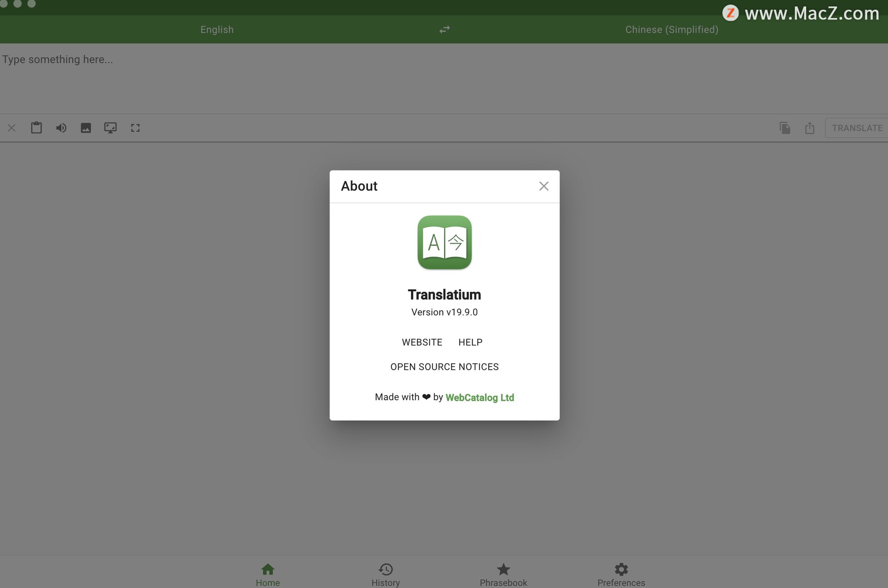Open the WEBSITE link in About
This screenshot has width=888, height=588.
422,343
